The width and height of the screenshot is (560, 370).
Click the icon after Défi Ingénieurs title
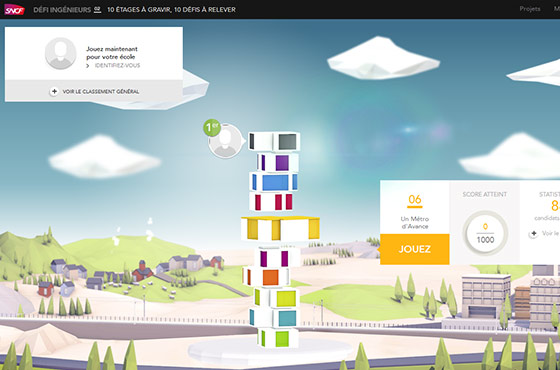[98, 10]
